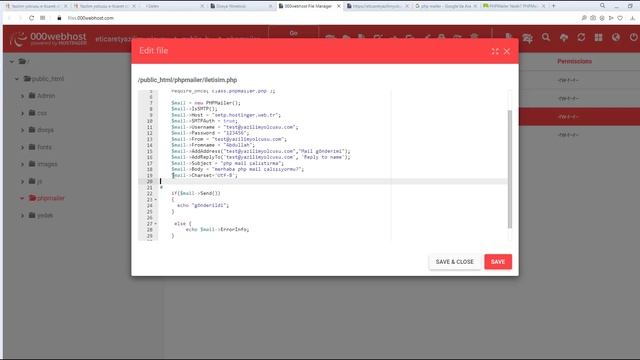Viewport: 640px width, 360px height.
Task: Open the search tool in the file manager toolbar
Action: point(546,38)
